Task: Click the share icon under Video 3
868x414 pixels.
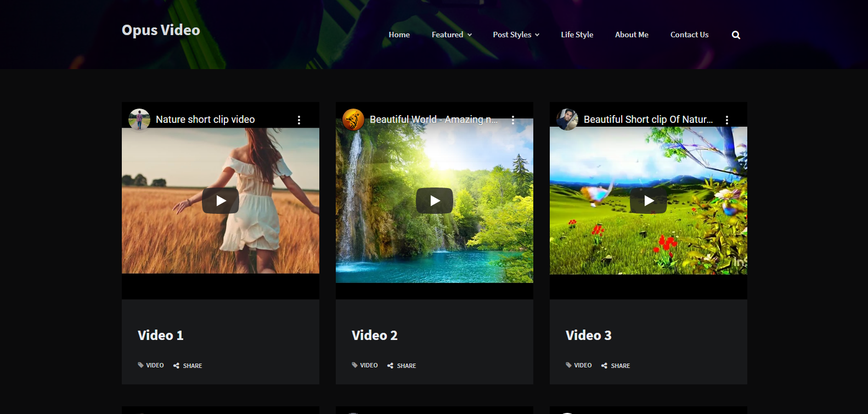Action: pos(604,366)
